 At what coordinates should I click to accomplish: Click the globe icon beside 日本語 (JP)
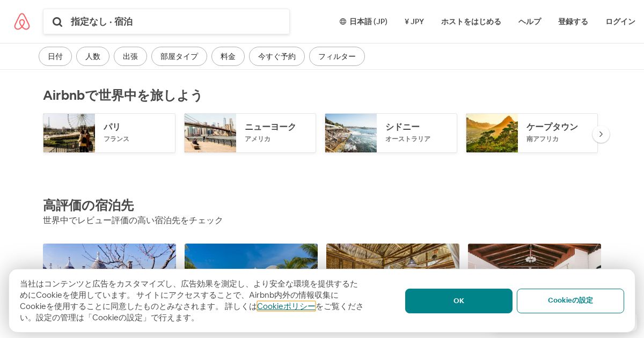coord(343,21)
